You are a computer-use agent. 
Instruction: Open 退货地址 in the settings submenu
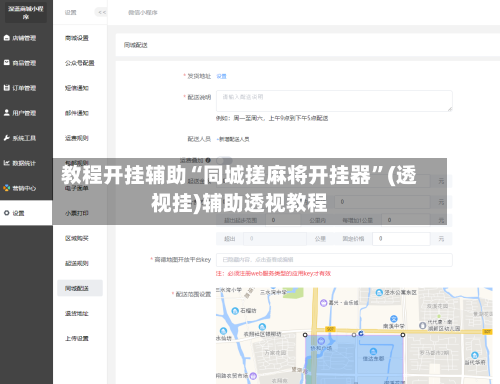coord(77,313)
